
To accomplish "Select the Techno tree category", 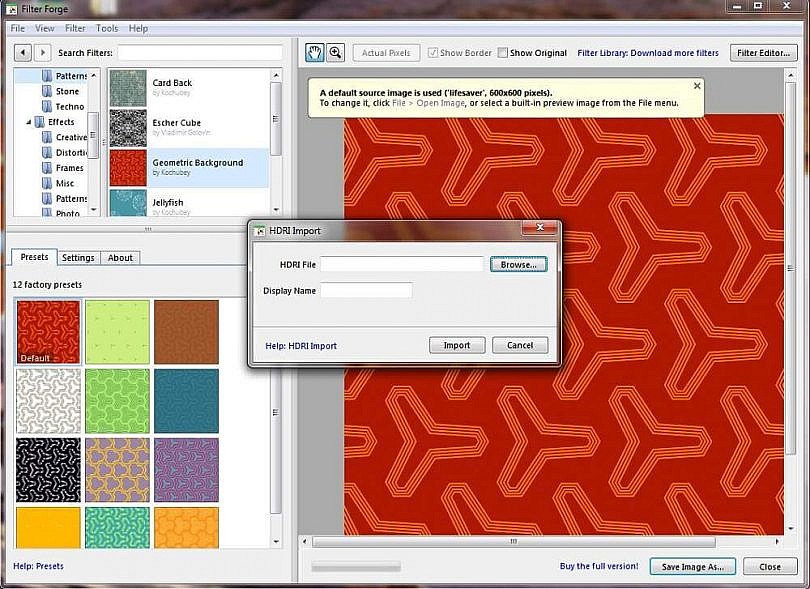I will pos(70,107).
